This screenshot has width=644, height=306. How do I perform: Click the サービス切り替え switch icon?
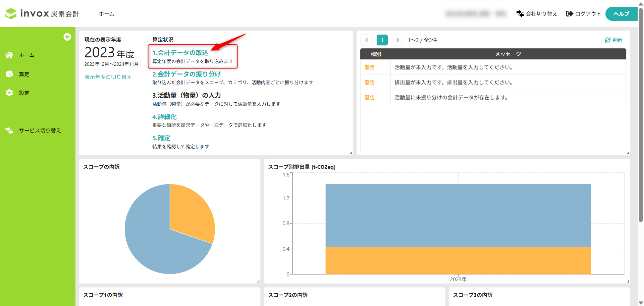(9, 131)
